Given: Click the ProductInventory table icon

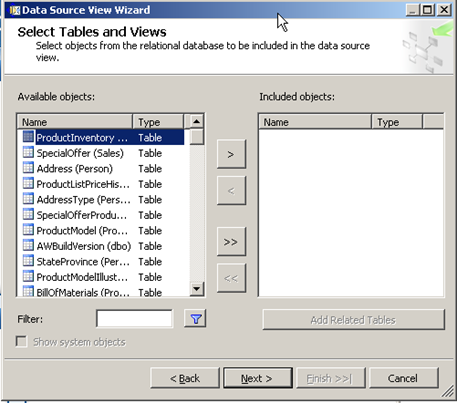Looking at the screenshot, I should tap(28, 137).
